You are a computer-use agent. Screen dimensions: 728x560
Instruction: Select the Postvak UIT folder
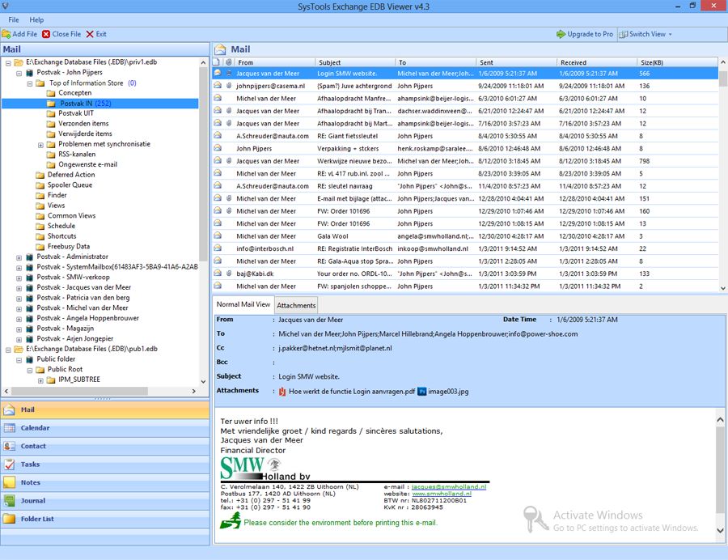[76, 113]
